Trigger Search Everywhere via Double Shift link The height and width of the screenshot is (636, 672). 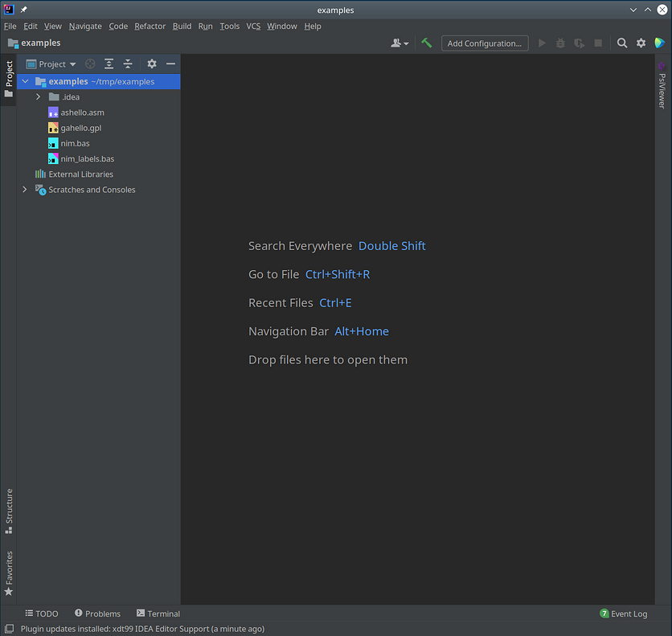(x=391, y=246)
